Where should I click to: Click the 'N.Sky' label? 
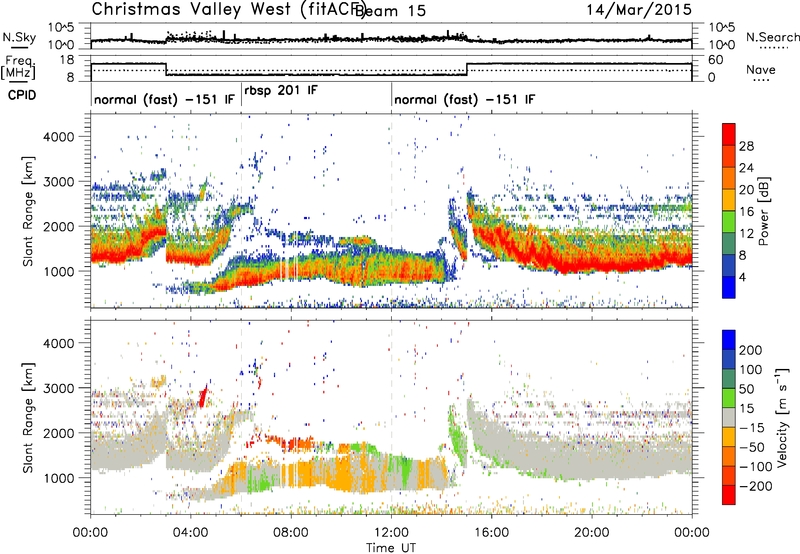[19, 37]
